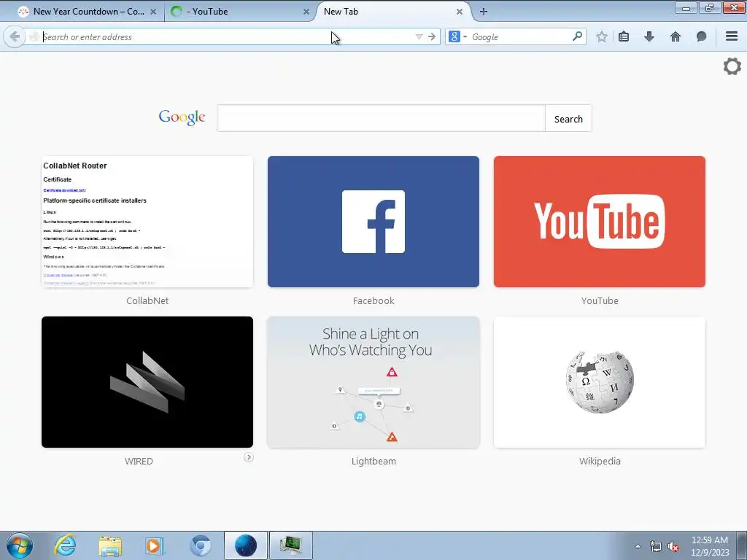Go back with the back arrow button

[15, 36]
